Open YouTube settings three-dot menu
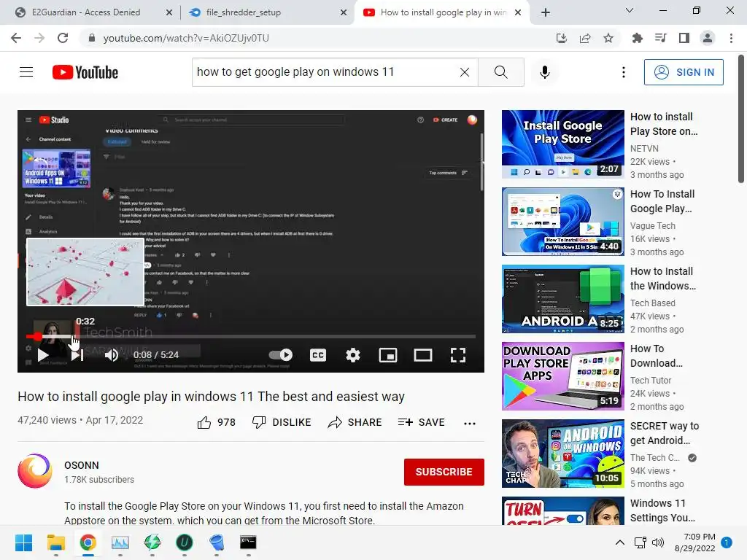 tap(623, 72)
